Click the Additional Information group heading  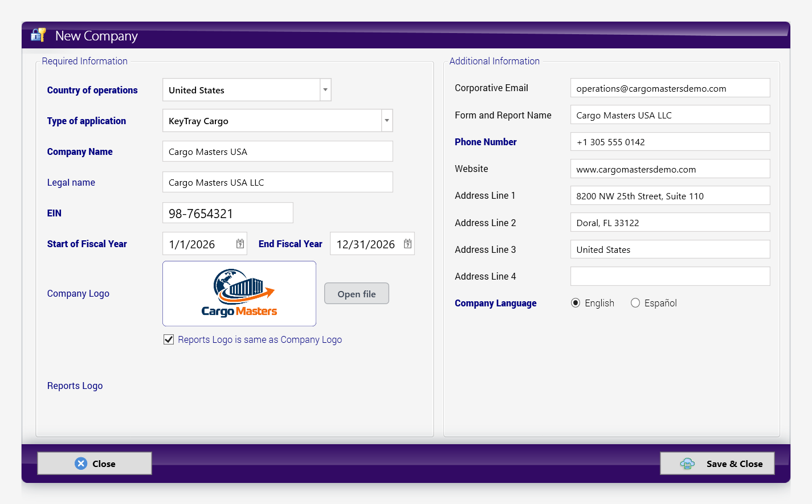pyautogui.click(x=495, y=61)
